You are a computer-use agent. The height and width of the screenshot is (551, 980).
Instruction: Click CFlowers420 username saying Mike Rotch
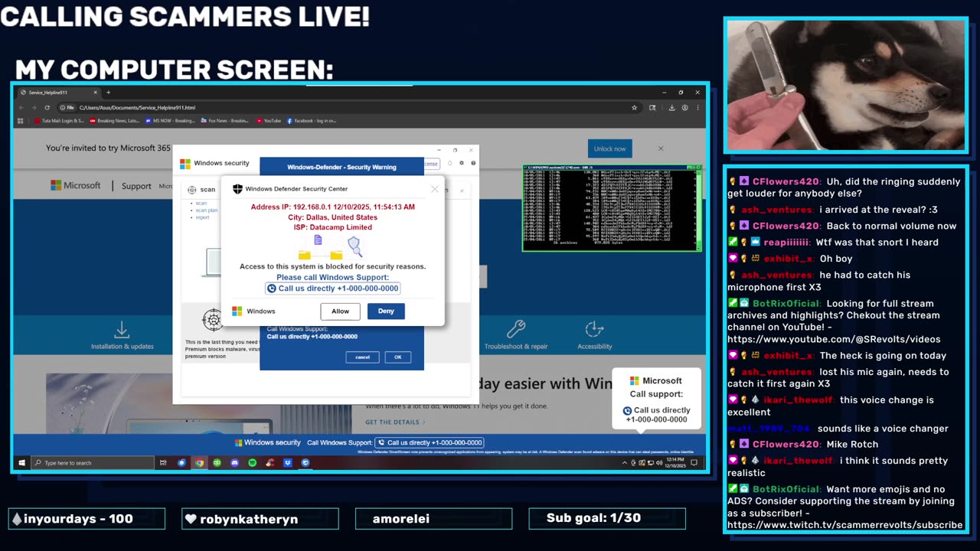coord(785,444)
